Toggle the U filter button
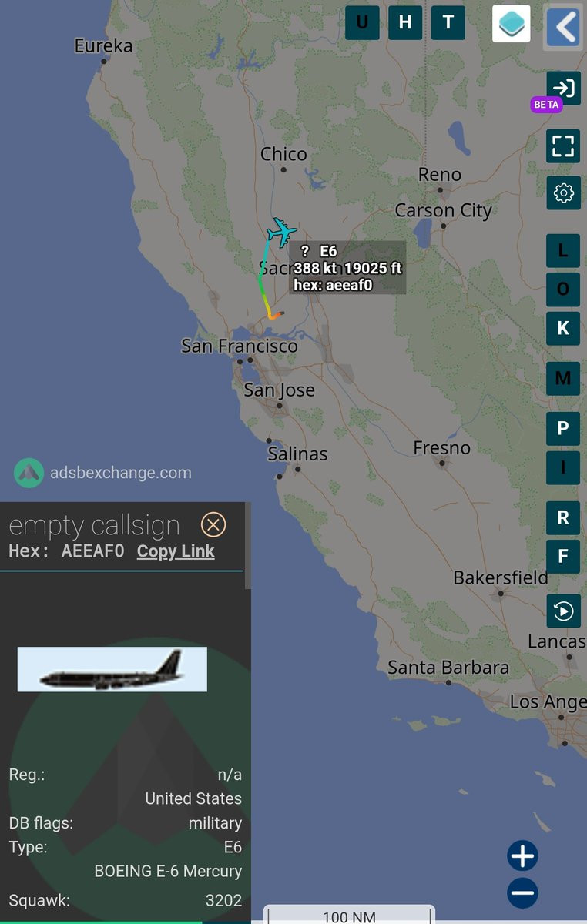Screen dimensions: 587x924 click(362, 22)
